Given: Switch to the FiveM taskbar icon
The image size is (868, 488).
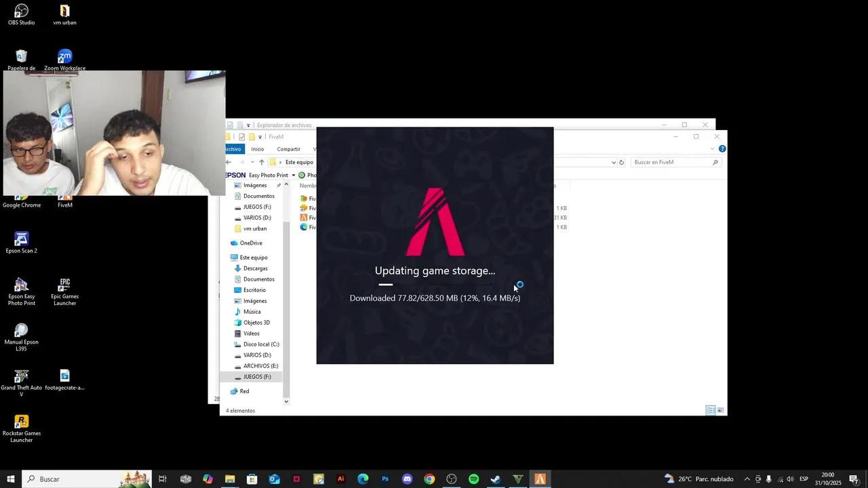Looking at the screenshot, I should tap(540, 479).
